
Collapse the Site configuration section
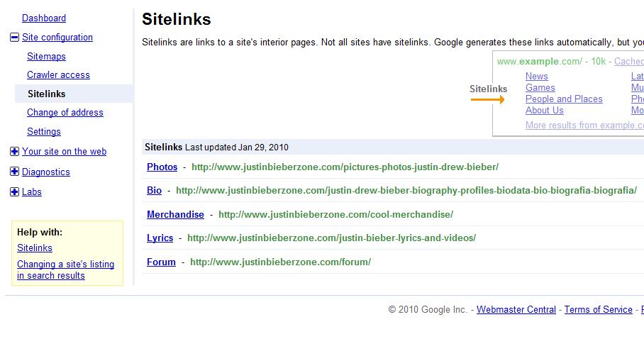[15, 38]
